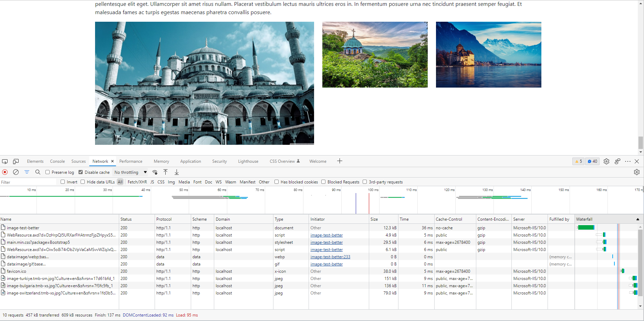Open the Lighthouse panel
644x321 pixels.
(x=248, y=161)
